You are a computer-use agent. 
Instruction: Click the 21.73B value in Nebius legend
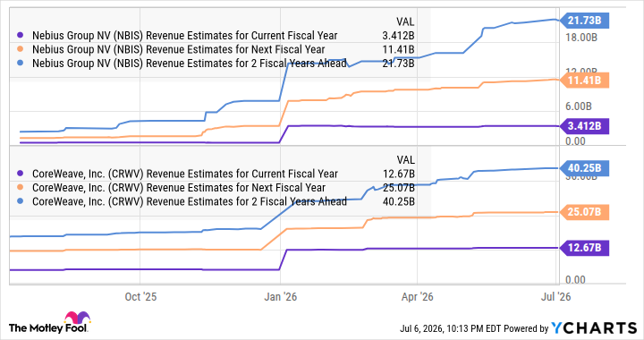(398, 64)
